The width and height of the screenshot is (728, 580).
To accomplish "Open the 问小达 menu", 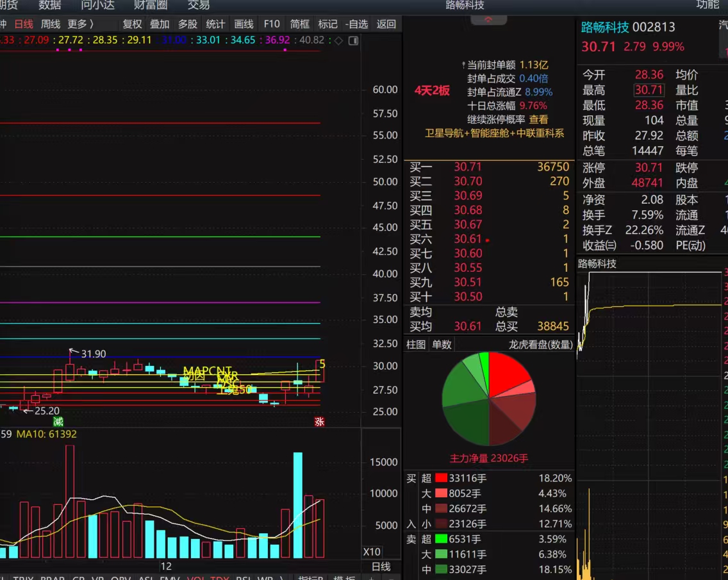I will tap(97, 5).
